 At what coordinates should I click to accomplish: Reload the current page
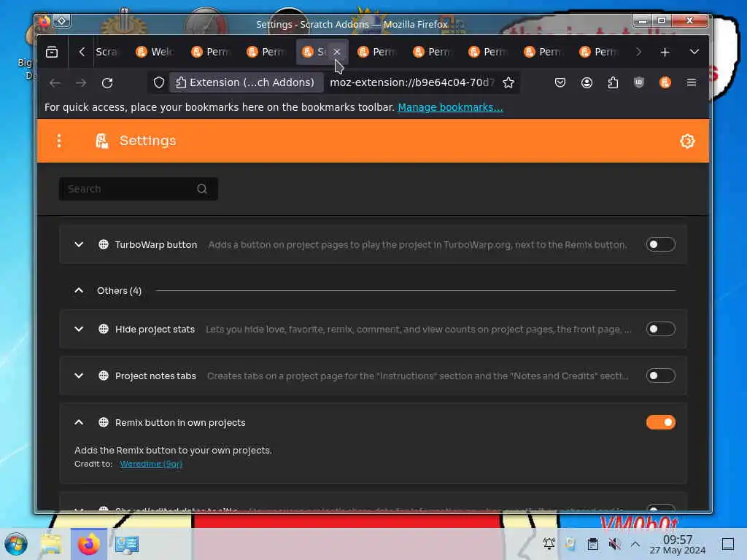tap(107, 83)
